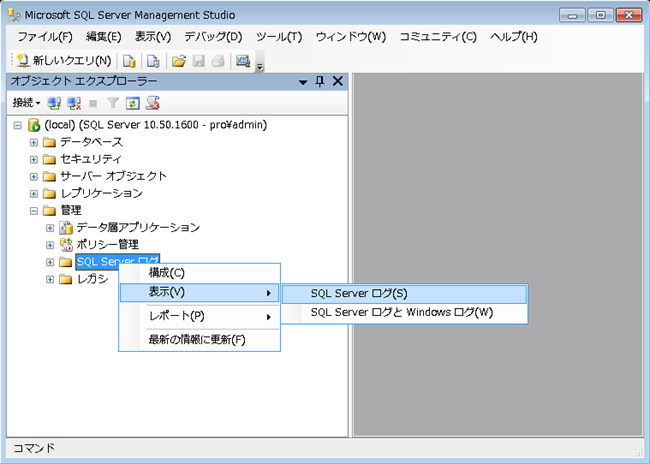Choose 構成(C) from context menu
Screen dimensions: 650x464
pos(199,273)
